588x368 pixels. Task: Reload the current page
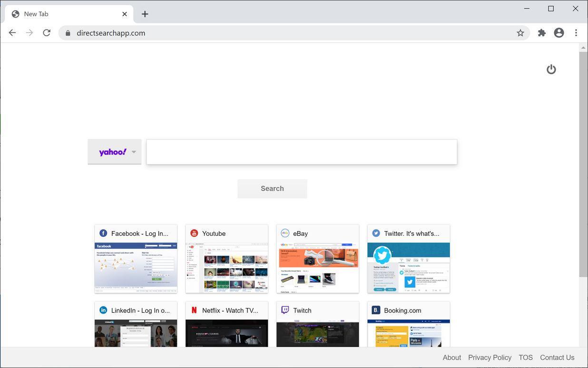pos(46,32)
